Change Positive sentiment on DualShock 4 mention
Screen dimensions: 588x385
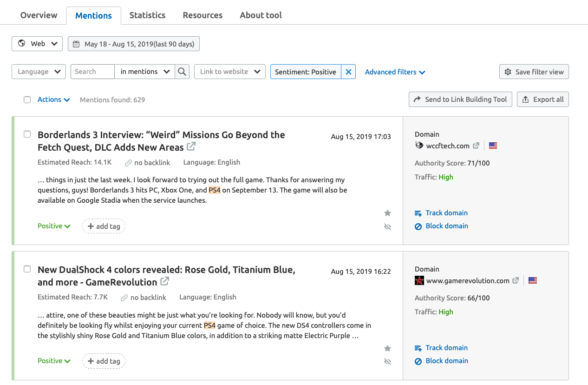(x=54, y=361)
